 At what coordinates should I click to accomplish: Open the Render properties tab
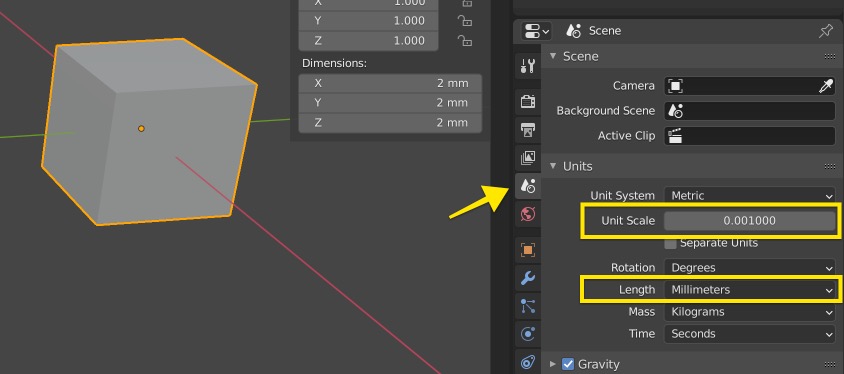tap(528, 101)
